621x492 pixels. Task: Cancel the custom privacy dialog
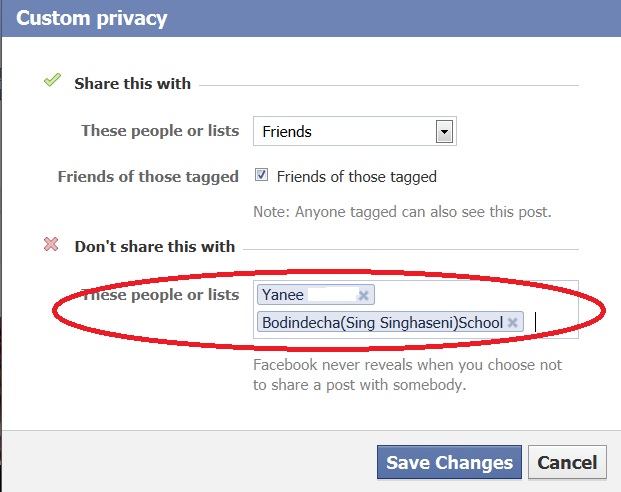click(567, 462)
